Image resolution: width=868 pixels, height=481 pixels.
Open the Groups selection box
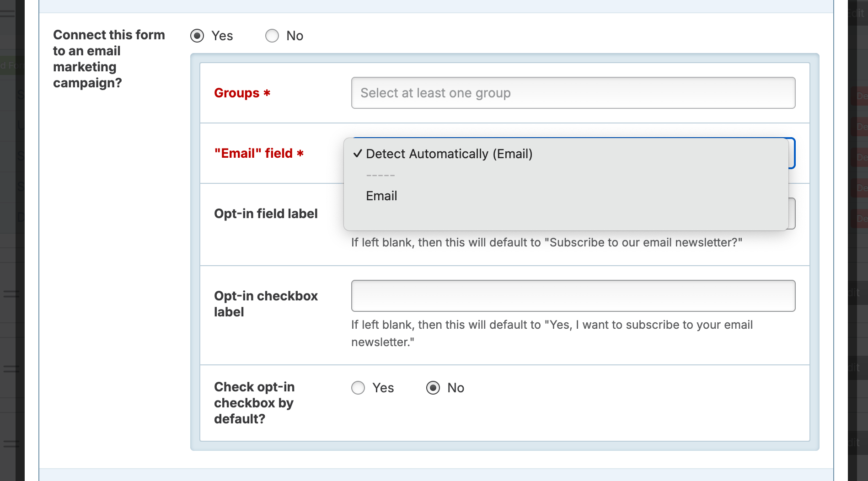(573, 93)
